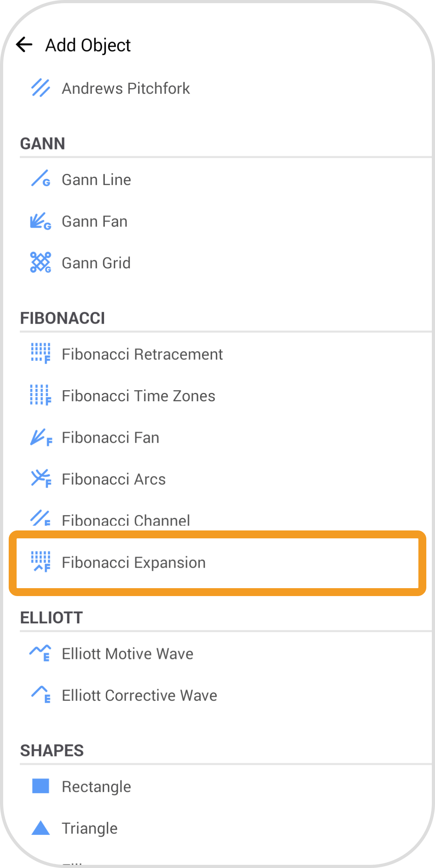Tap the Fibonacci Retracement icon
The width and height of the screenshot is (435, 868).
(40, 353)
